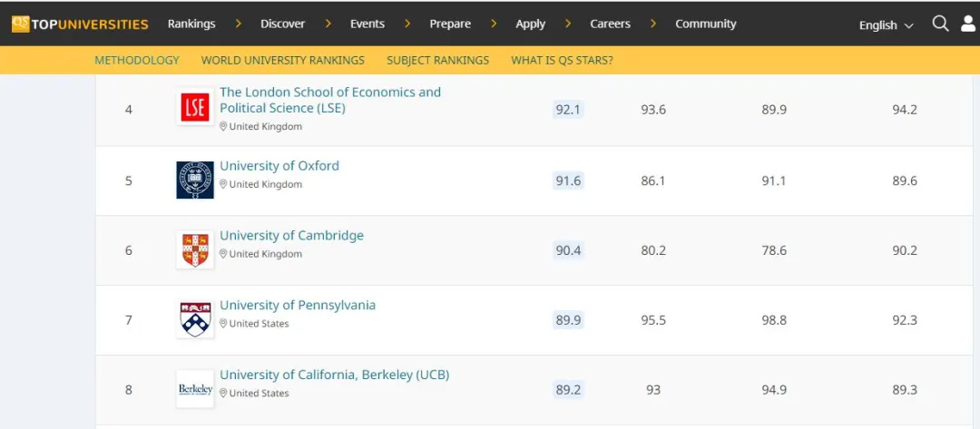Open The London School of Economics link
The height and width of the screenshot is (429, 980).
click(330, 100)
